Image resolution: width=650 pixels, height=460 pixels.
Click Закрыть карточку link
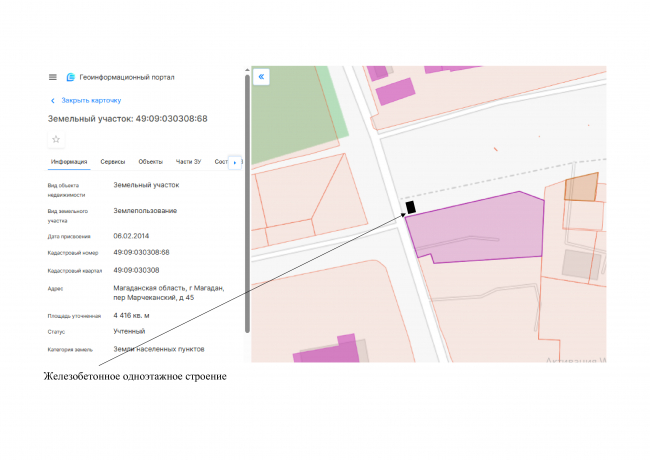(91, 101)
